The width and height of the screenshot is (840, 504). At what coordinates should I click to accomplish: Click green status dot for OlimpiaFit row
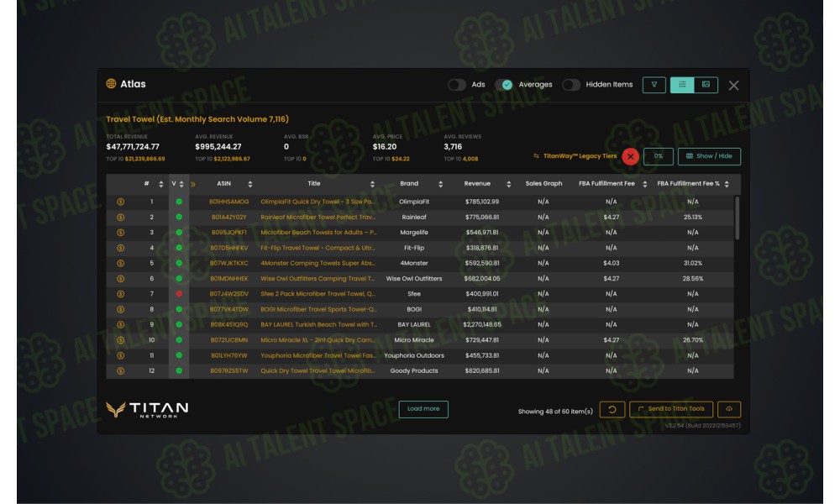[x=179, y=202]
